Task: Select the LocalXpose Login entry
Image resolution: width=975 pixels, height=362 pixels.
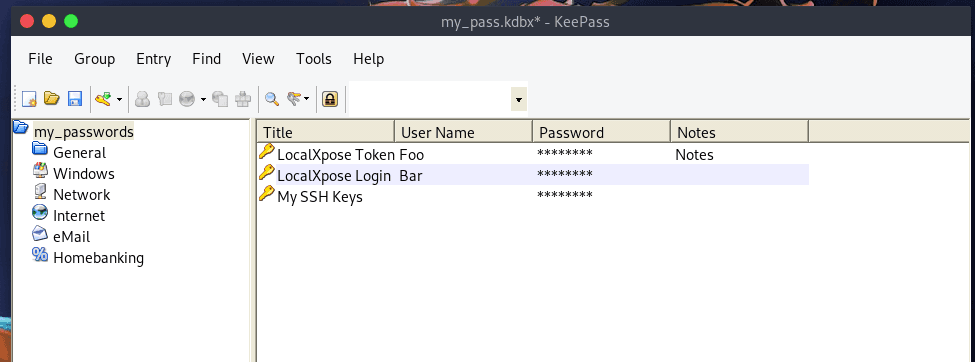Action: click(x=334, y=176)
